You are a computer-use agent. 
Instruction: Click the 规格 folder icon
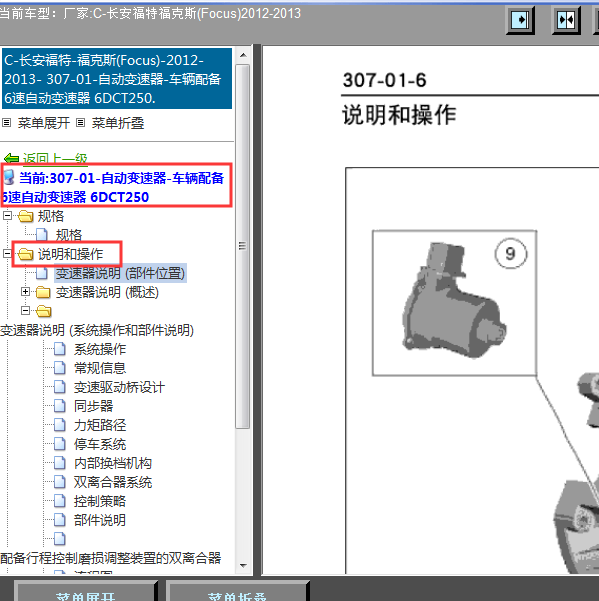(x=26, y=216)
